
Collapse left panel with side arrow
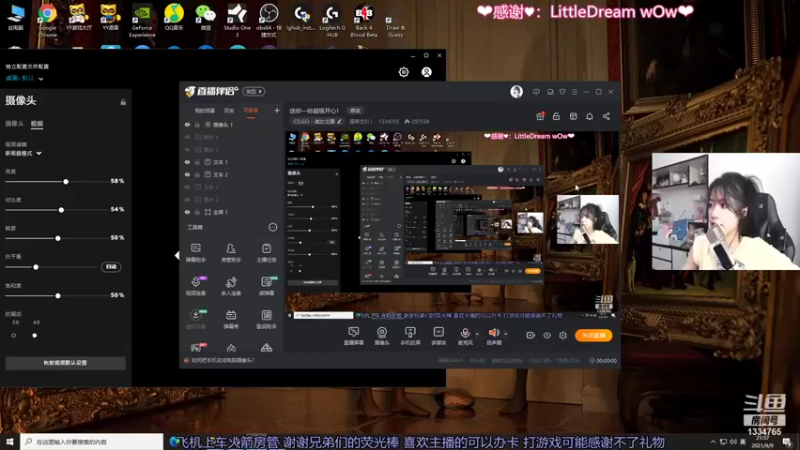click(x=177, y=255)
